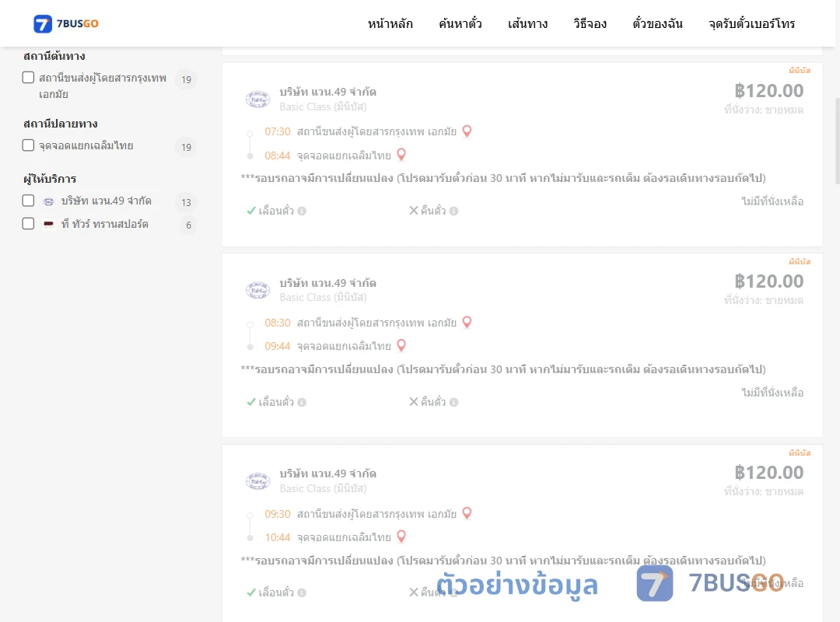Click operator logo on 09:30 trip card
Viewport: 840px width, 622px height.
pyautogui.click(x=257, y=481)
